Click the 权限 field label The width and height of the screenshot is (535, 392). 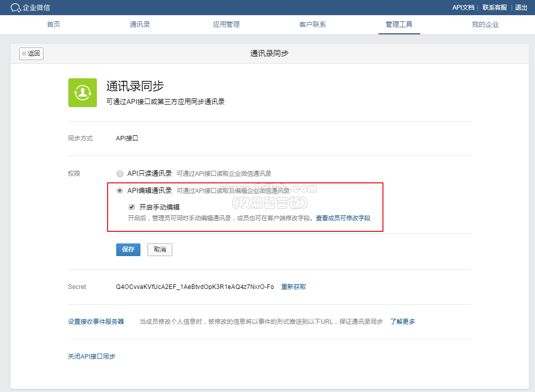pyautogui.click(x=74, y=174)
